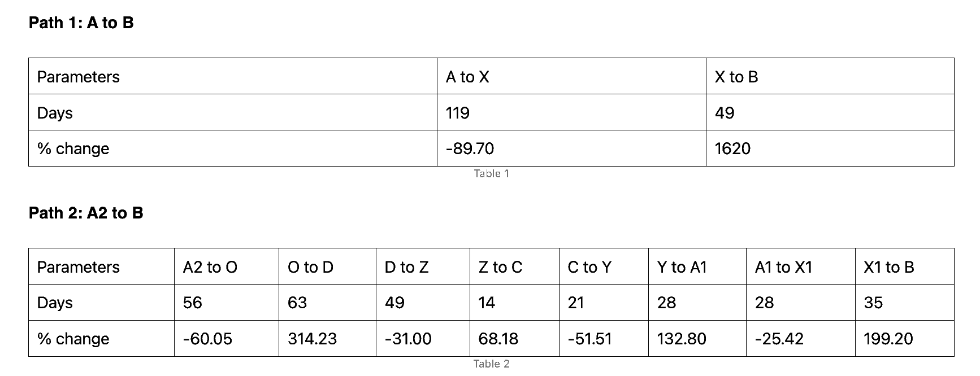Screen dimensions: 980x376
Task: Click the 'Path 1: A to B' heading
Action: pos(81,23)
